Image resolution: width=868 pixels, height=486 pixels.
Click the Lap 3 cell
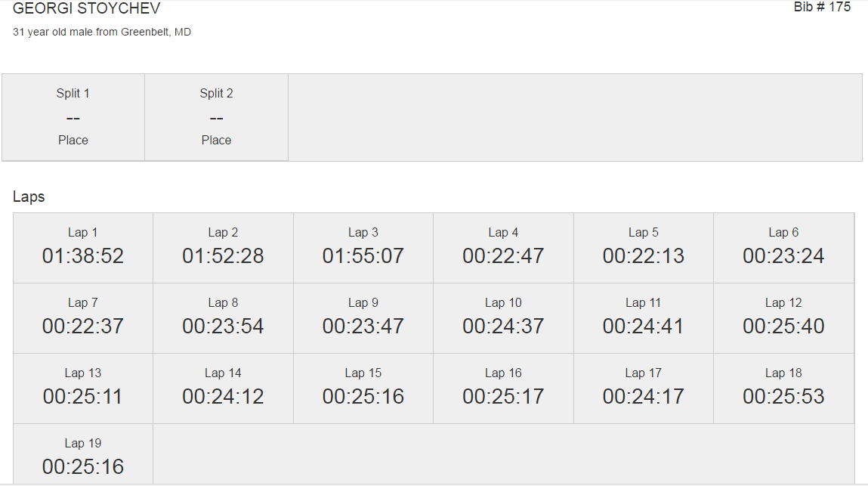click(x=363, y=248)
